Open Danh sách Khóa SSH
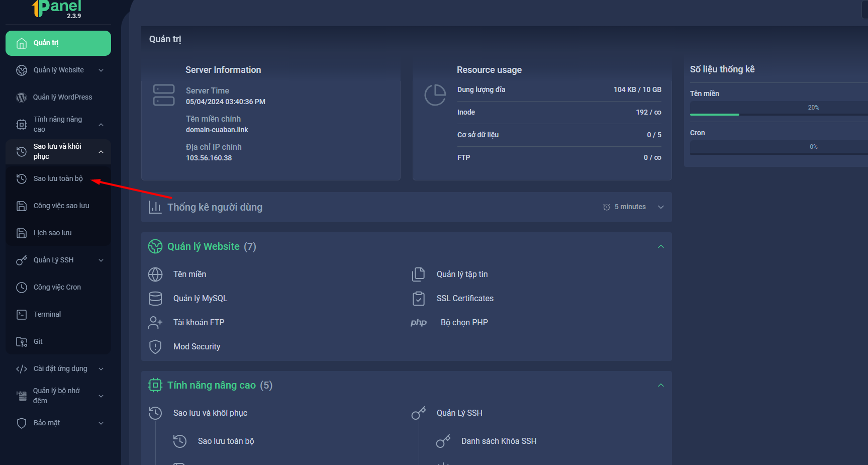Image resolution: width=868 pixels, height=465 pixels. (499, 441)
